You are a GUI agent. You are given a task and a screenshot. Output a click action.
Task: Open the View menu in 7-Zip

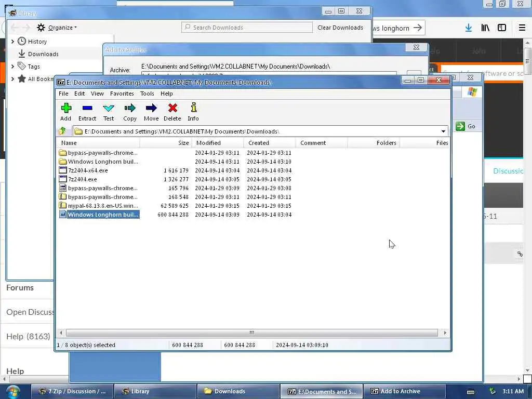coord(97,94)
